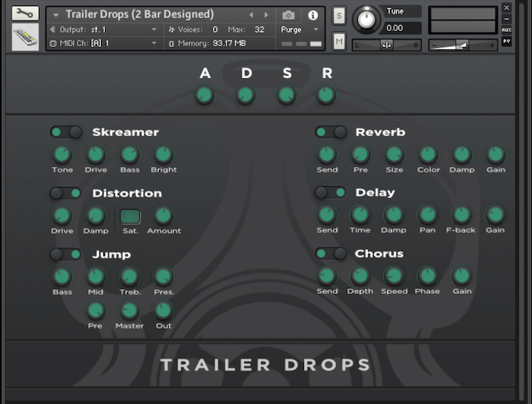Click the Delay Send knob
The width and height of the screenshot is (532, 404).
[327, 215]
